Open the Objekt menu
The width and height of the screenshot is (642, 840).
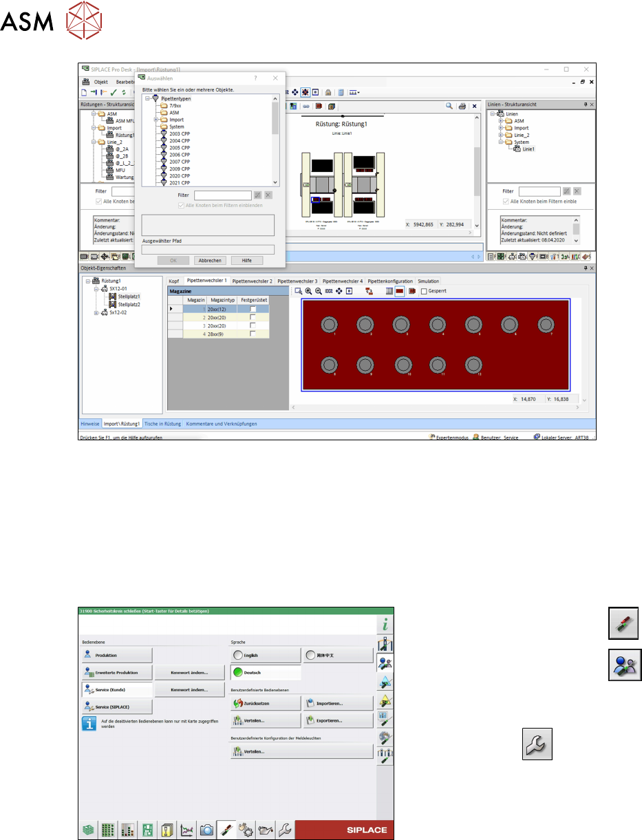[x=101, y=82]
